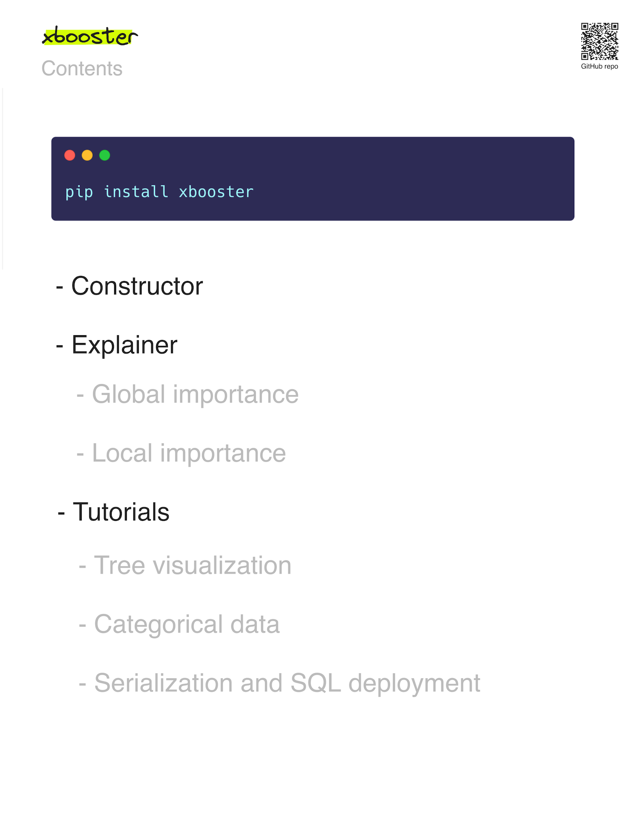Click the GitHub repo QR code
644x840 pixels.
[x=599, y=41]
